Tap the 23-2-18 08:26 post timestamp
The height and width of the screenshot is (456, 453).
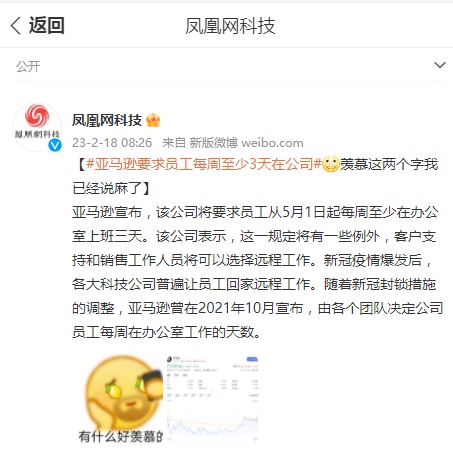[x=112, y=143]
